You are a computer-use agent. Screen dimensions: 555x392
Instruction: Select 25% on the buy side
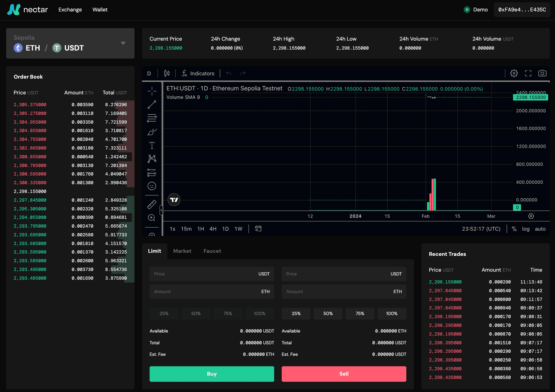point(164,313)
